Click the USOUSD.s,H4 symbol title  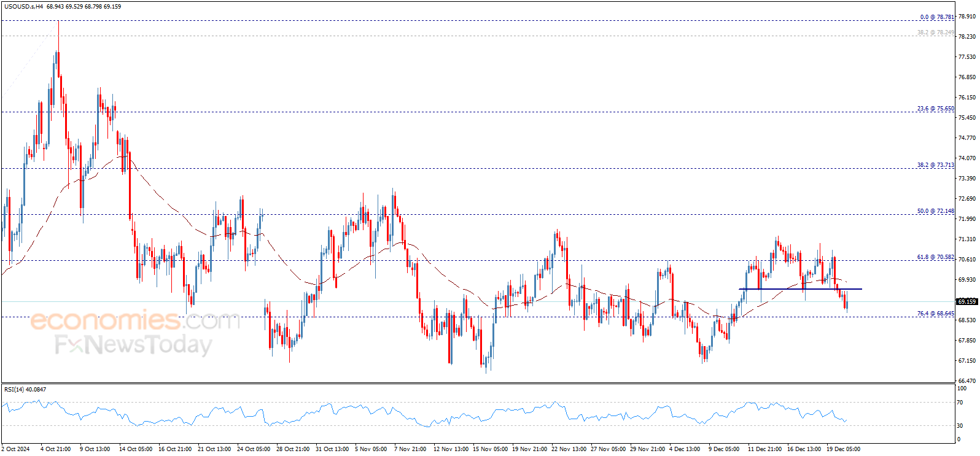click(24, 7)
